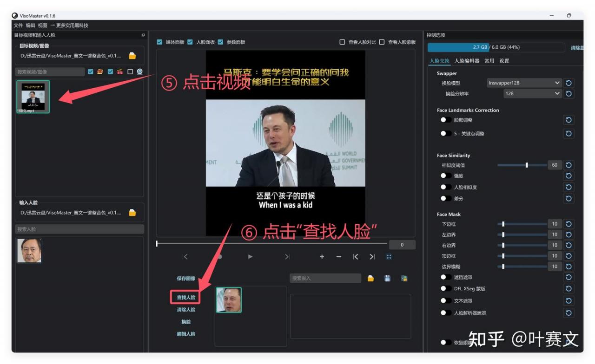This screenshot has height=364, width=595.
Task: Check the webcam filter checkbox
Action: [130, 71]
